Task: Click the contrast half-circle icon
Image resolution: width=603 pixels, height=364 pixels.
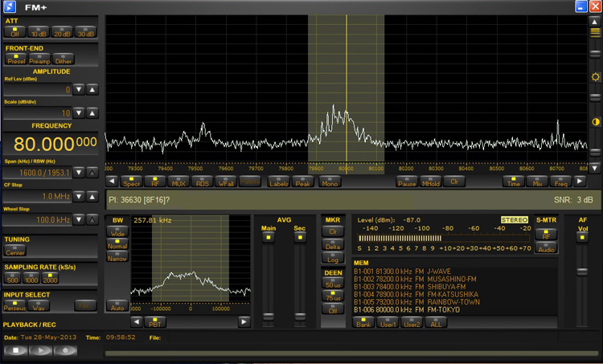Action: 595,121
